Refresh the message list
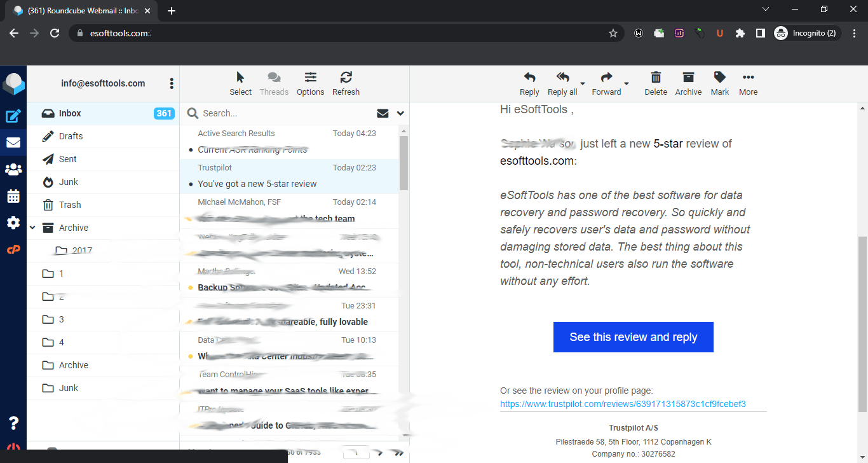Screen dimensions: 868x463 (346, 83)
